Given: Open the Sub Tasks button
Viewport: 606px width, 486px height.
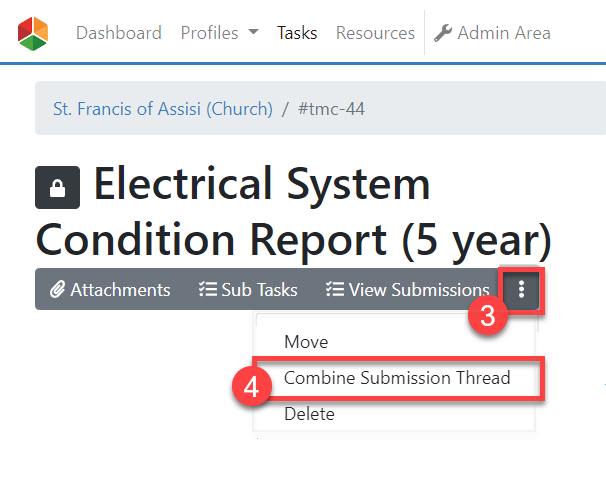Looking at the screenshot, I should click(x=248, y=290).
